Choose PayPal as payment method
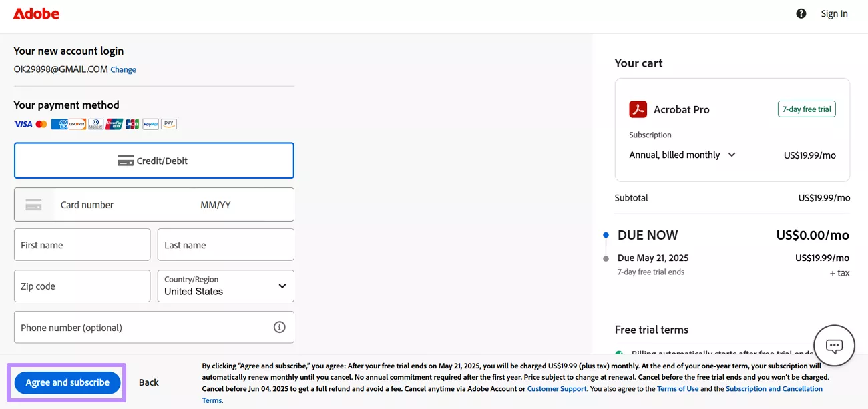Viewport: 868px width, 409px height. (x=150, y=124)
